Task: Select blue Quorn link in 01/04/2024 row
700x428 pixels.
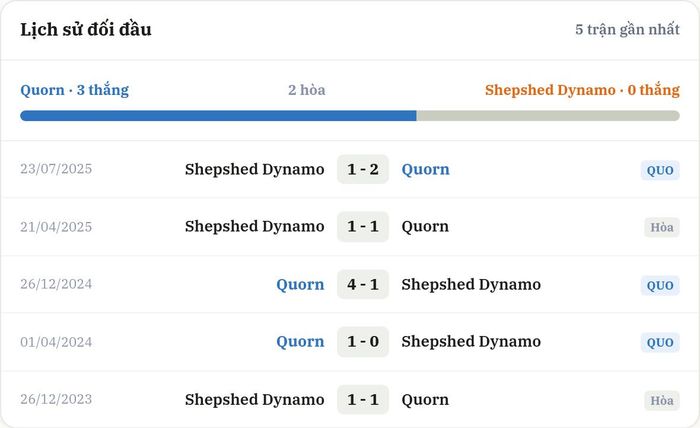Action: click(300, 342)
